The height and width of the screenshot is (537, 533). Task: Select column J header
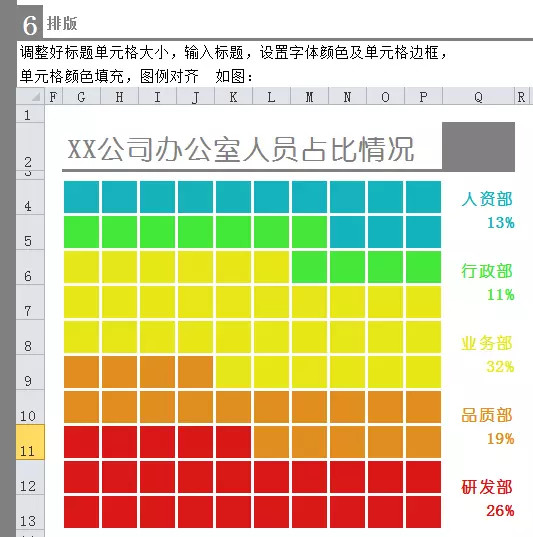[x=195, y=97]
